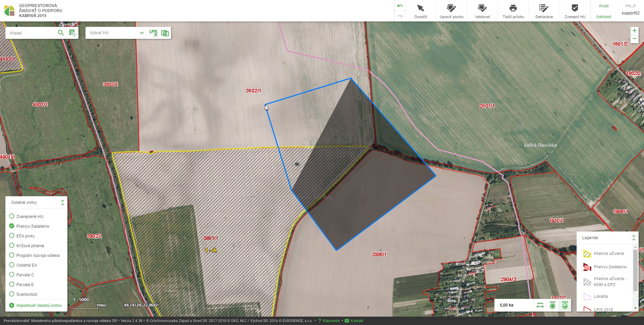Toggle the Prekryv žiadateľov layer off

12,226
